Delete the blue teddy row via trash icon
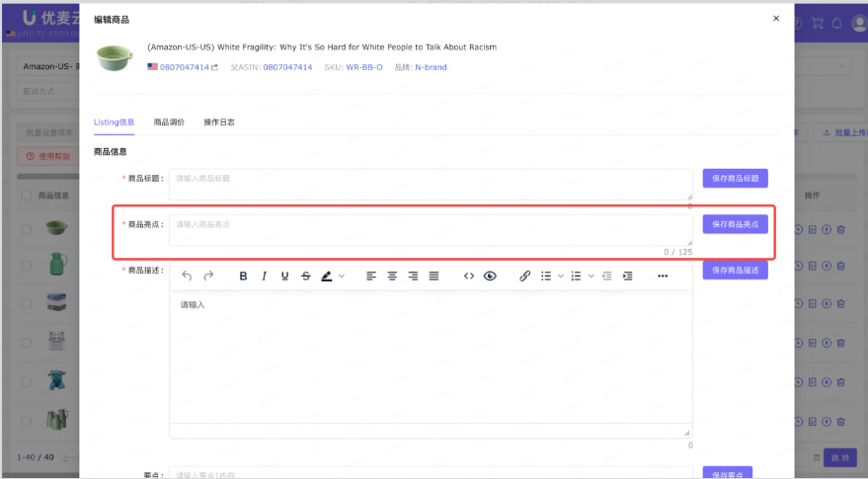 click(x=841, y=382)
